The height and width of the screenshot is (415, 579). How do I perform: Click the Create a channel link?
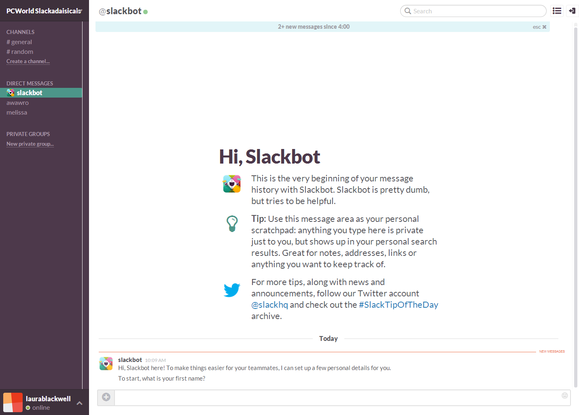[x=28, y=61]
